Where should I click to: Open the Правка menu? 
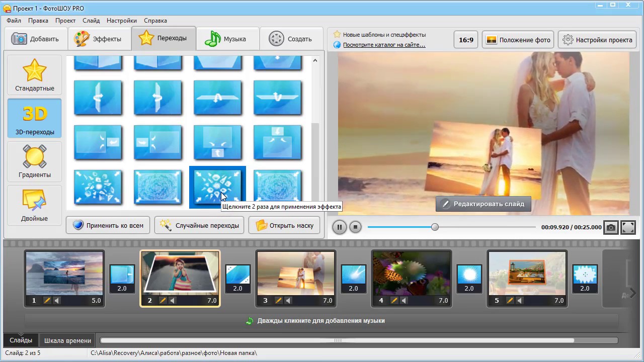(x=38, y=21)
